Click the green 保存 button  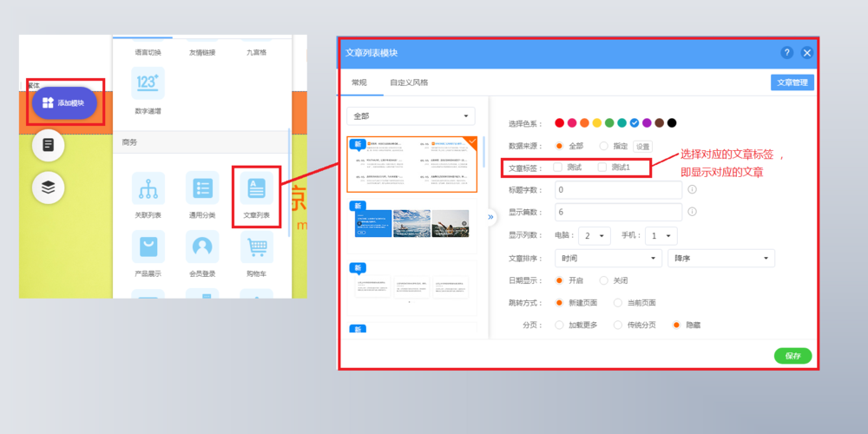[x=792, y=356]
